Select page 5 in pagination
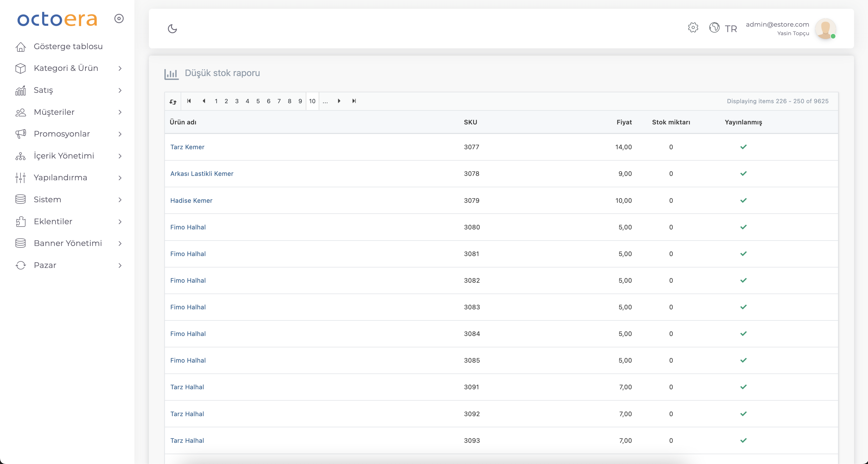The height and width of the screenshot is (464, 868). 258,101
